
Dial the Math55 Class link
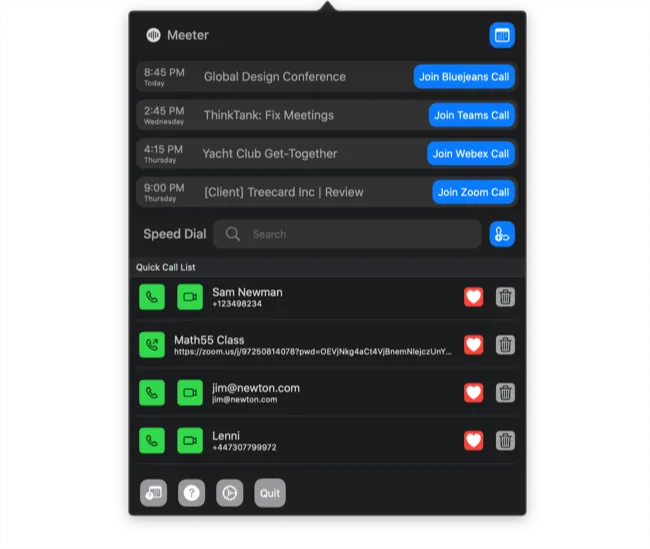tap(152, 345)
